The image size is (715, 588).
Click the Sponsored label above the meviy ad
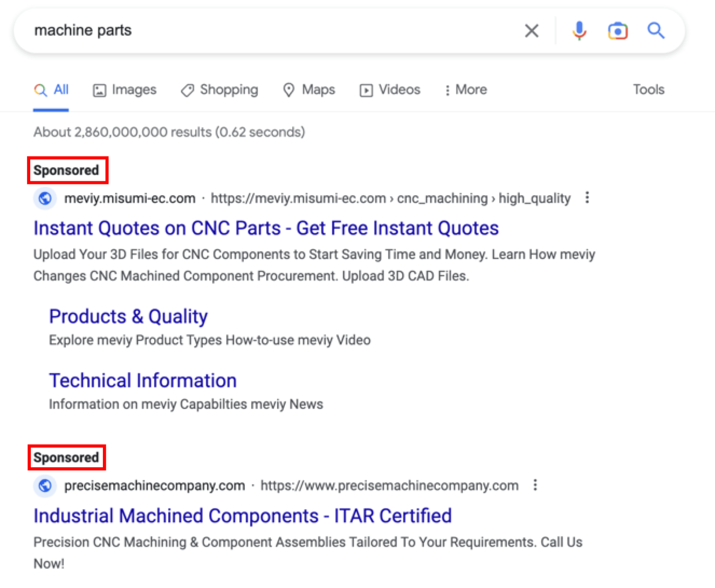click(66, 170)
